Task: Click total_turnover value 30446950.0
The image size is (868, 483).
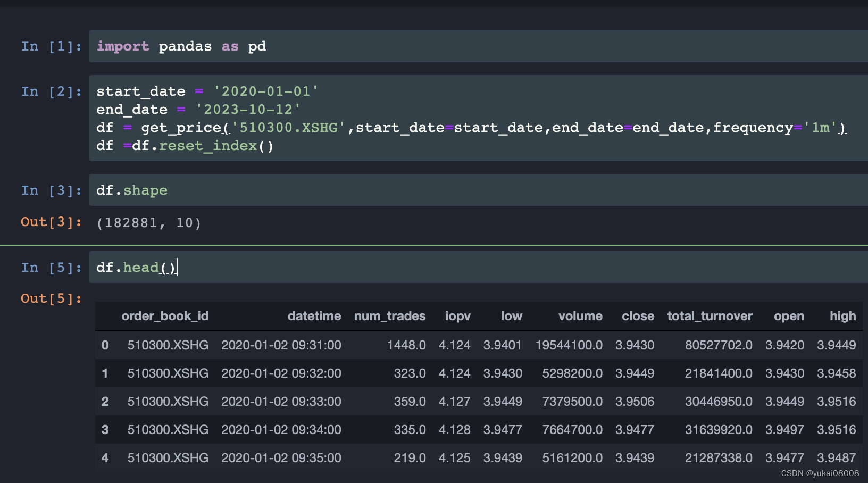Action: pyautogui.click(x=719, y=402)
